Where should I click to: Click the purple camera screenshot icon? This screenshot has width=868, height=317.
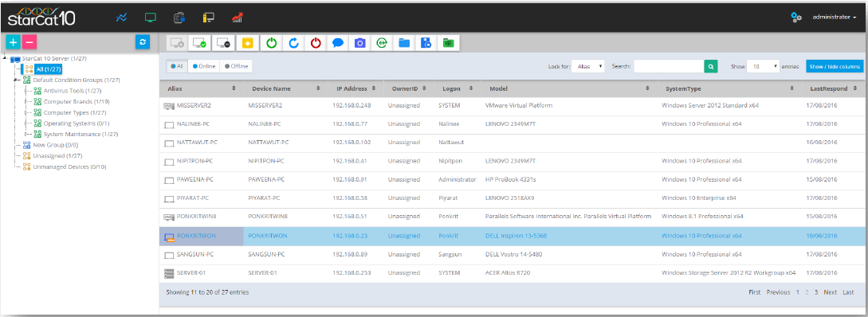pos(359,42)
